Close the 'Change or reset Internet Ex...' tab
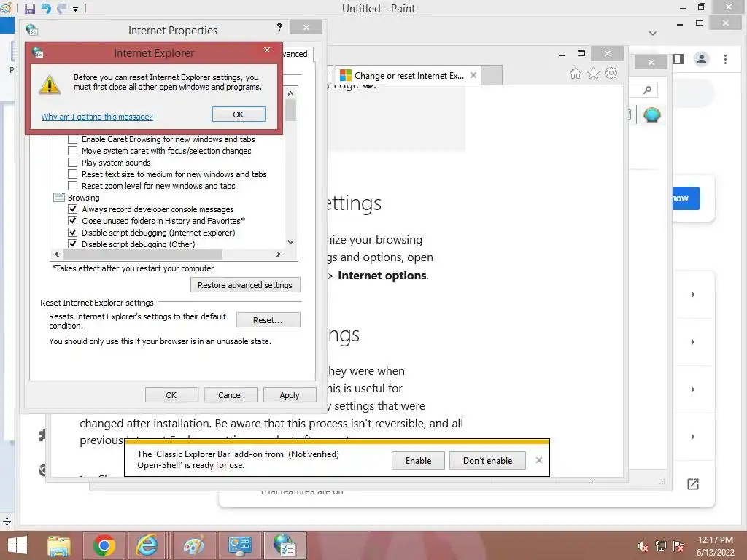 click(x=473, y=75)
